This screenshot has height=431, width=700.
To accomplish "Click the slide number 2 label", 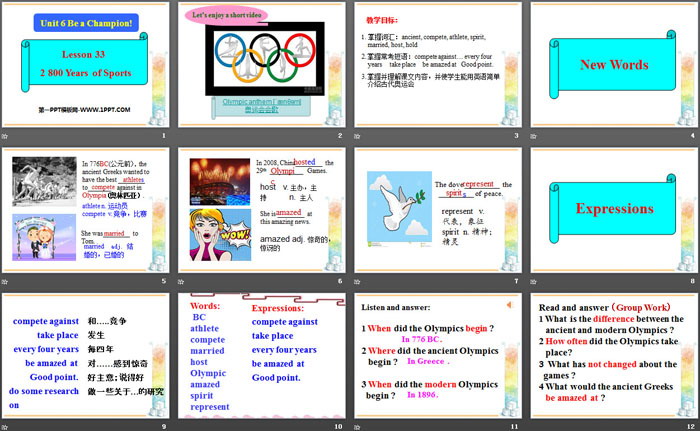I will pyautogui.click(x=340, y=135).
